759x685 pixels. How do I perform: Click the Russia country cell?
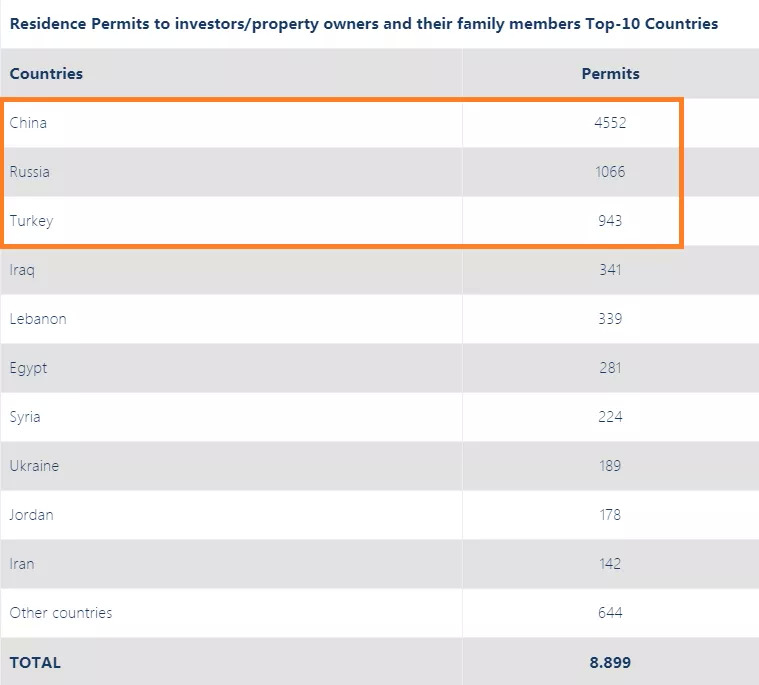30,172
